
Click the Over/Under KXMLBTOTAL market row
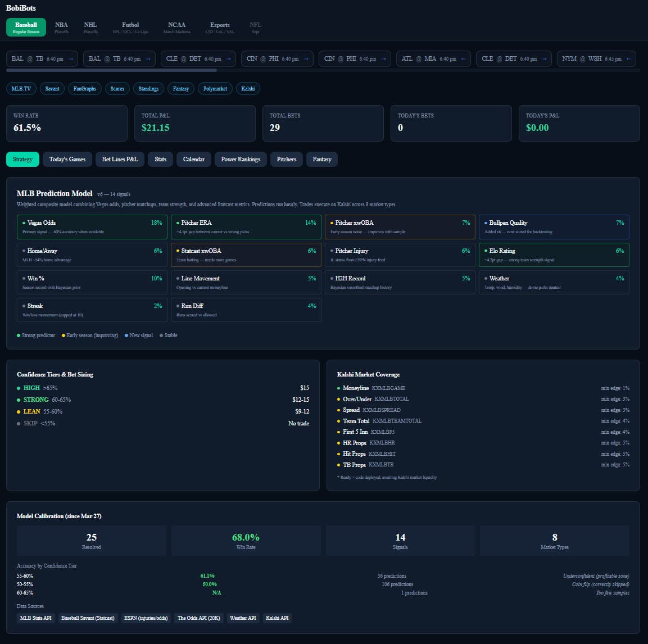pyautogui.click(x=483, y=399)
